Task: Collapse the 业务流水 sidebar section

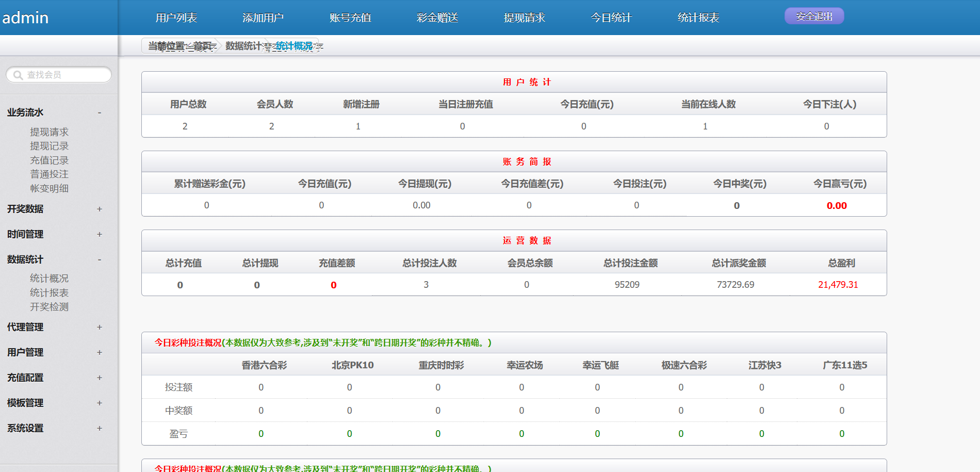Action: (x=100, y=112)
